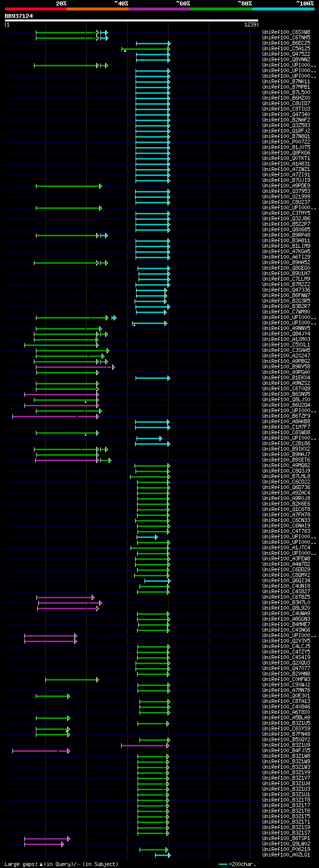Select hit label UniRef100_A2X247
Image resolution: width=319 pixels, height=868 pixels.
(286, 356)
